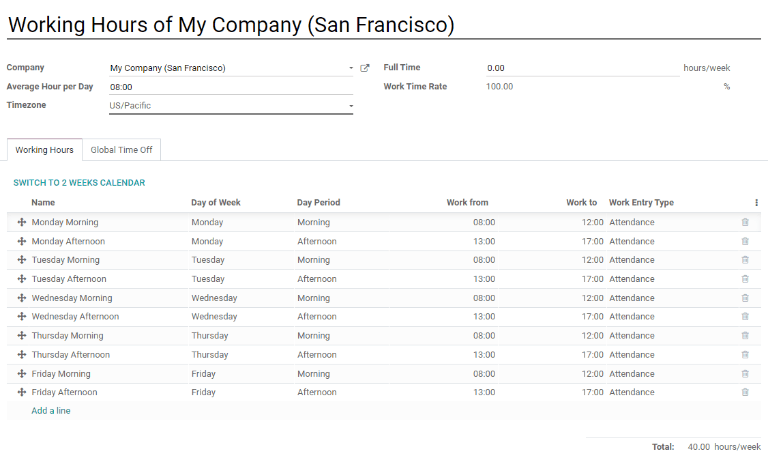Viewport: 768px width, 458px height.
Task: Sort by Work from column header
Action: (467, 202)
